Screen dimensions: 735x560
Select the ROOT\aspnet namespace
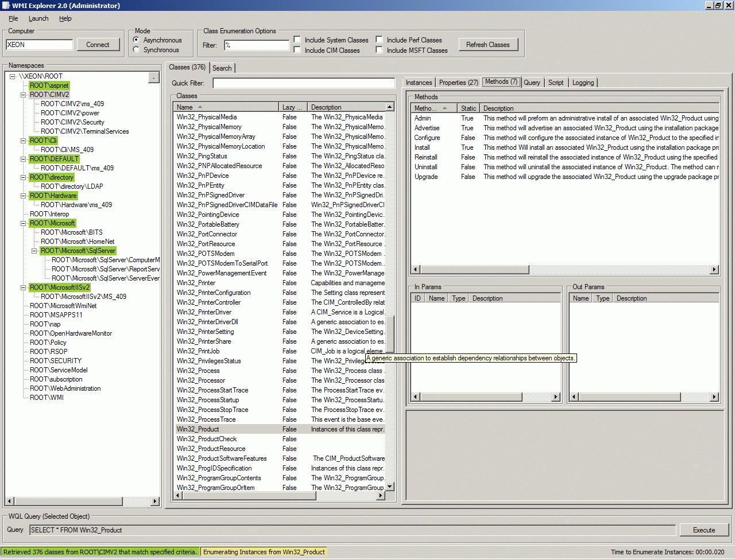(49, 85)
